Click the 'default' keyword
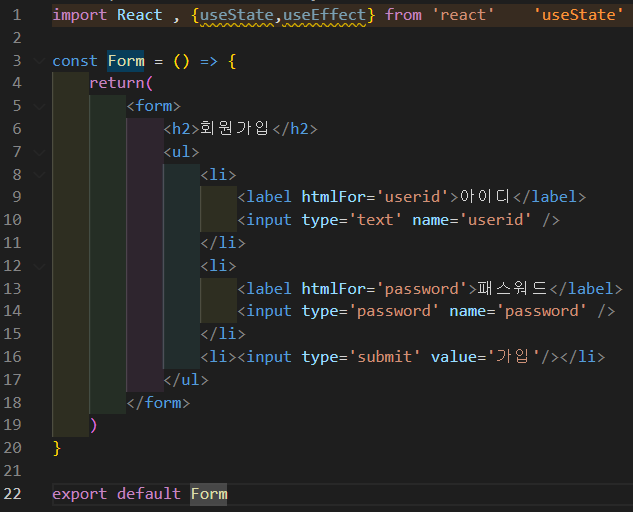 coord(149,494)
